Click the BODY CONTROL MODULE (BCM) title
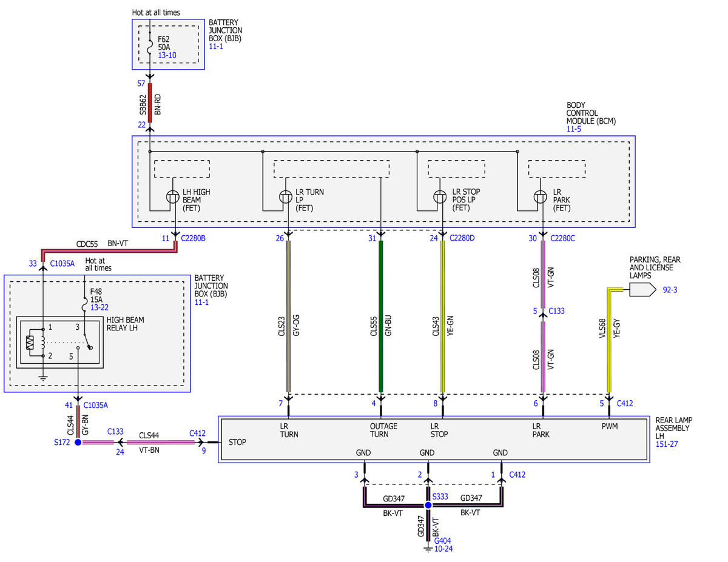 point(591,113)
